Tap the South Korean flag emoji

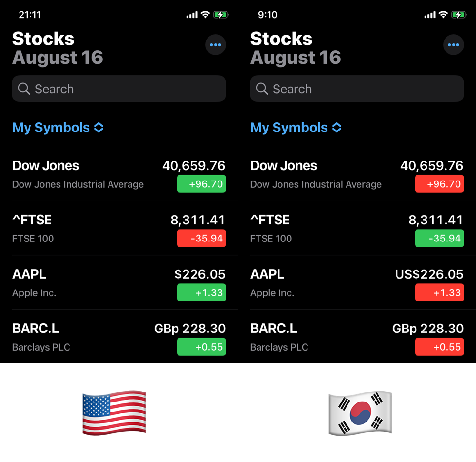pos(360,412)
